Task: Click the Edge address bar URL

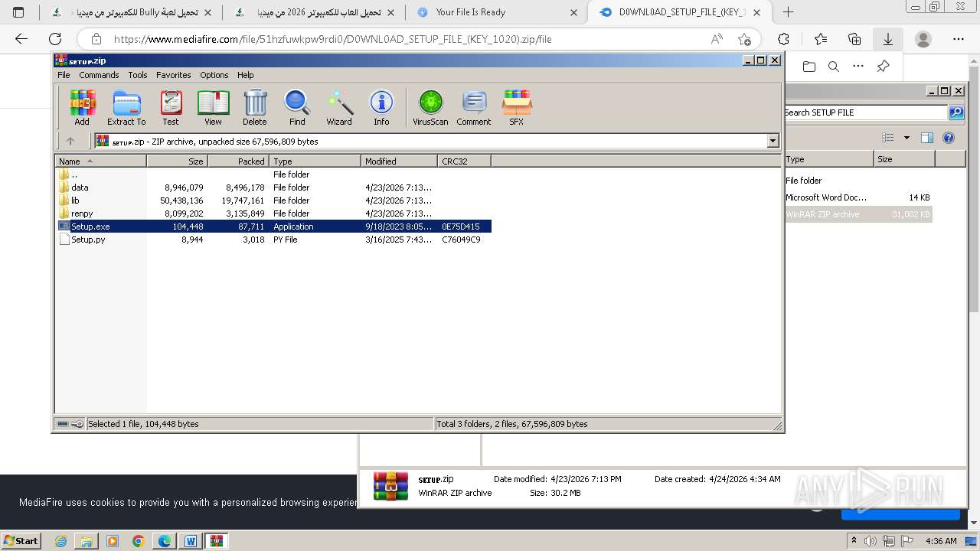Action: (x=332, y=39)
